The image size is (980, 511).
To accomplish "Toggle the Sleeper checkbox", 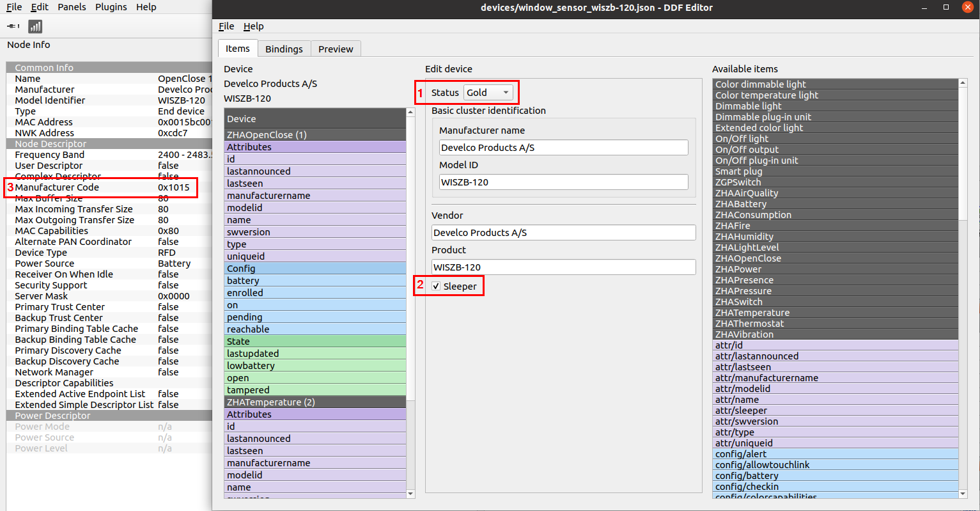I will [x=436, y=287].
